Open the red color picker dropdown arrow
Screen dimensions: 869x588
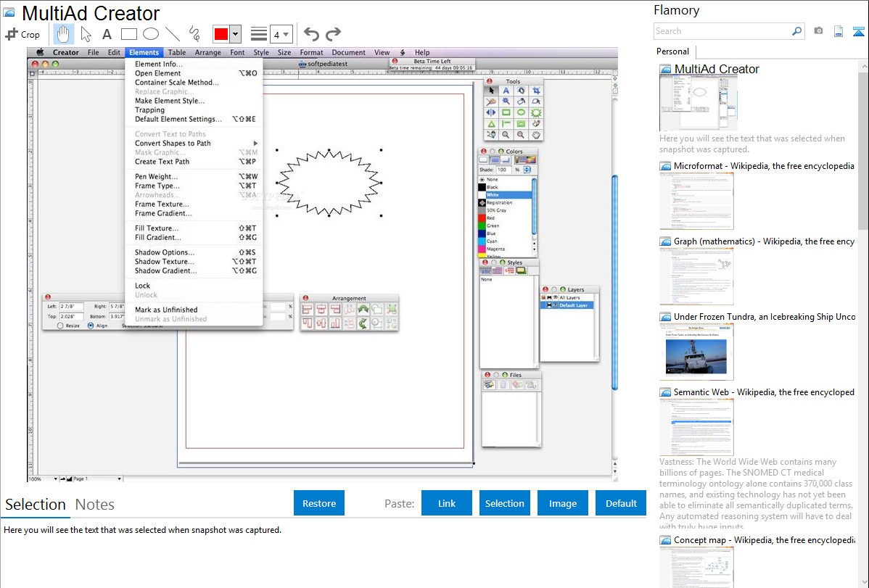236,34
